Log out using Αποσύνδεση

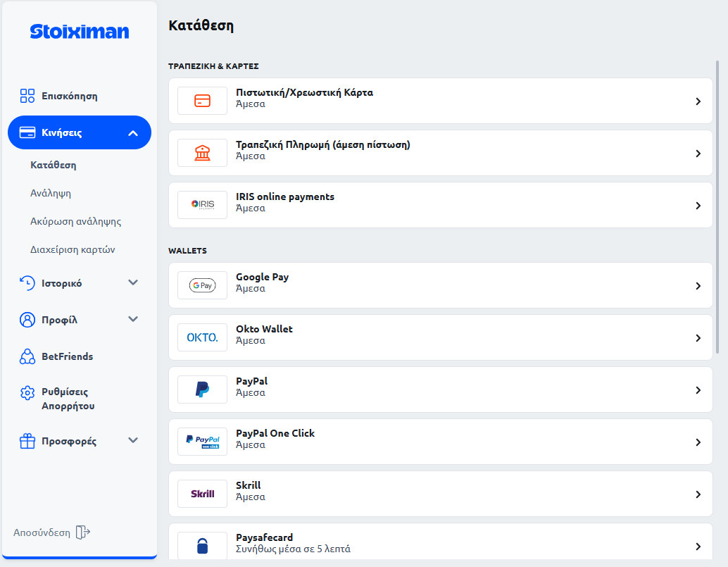[x=51, y=532]
